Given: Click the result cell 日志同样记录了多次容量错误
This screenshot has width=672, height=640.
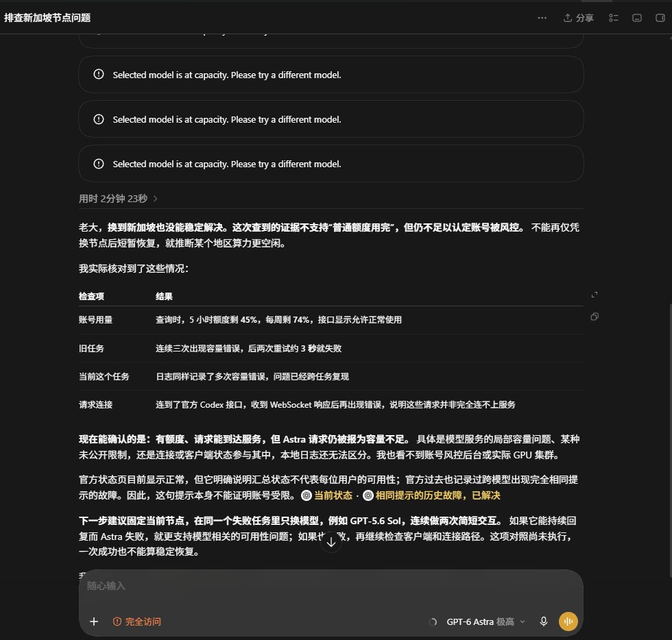Looking at the screenshot, I should (252, 377).
